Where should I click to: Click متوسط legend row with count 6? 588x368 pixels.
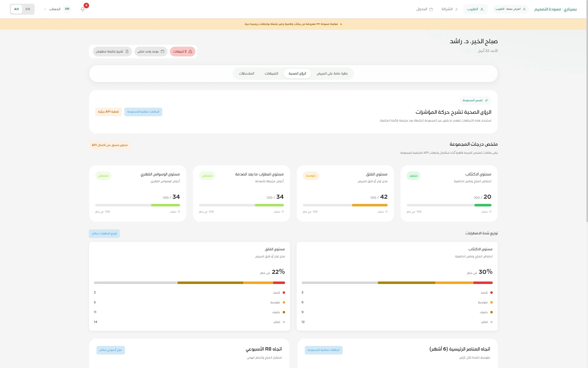point(397,302)
